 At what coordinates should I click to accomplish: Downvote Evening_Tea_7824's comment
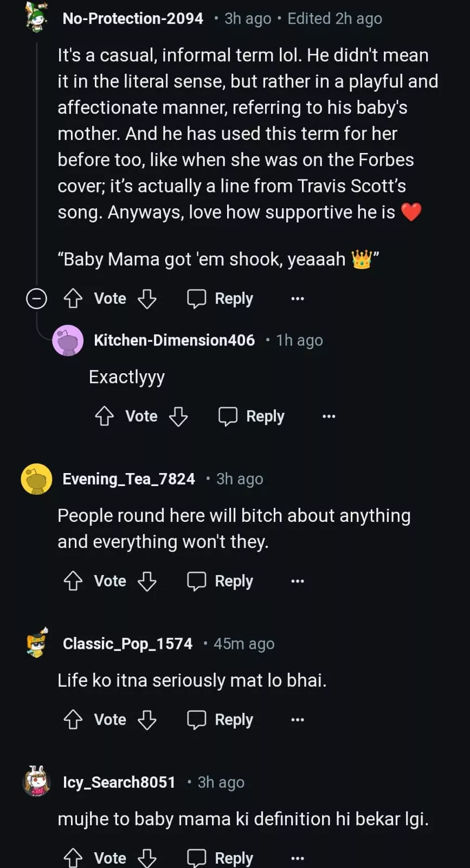[147, 582]
